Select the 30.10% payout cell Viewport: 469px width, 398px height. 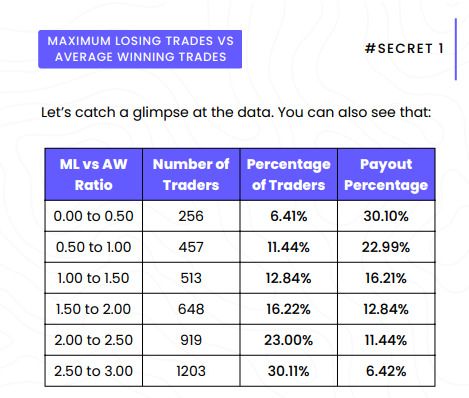pos(386,216)
